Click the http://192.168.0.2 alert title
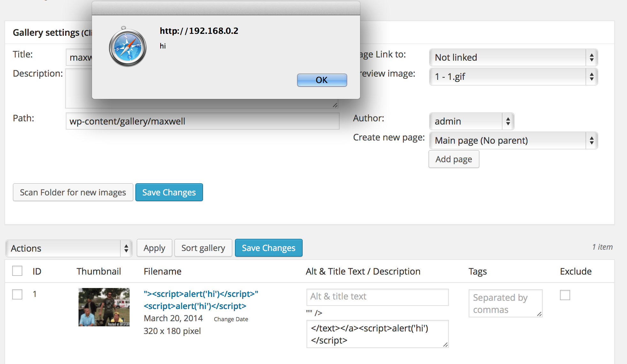This screenshot has width=627, height=364. tap(199, 31)
